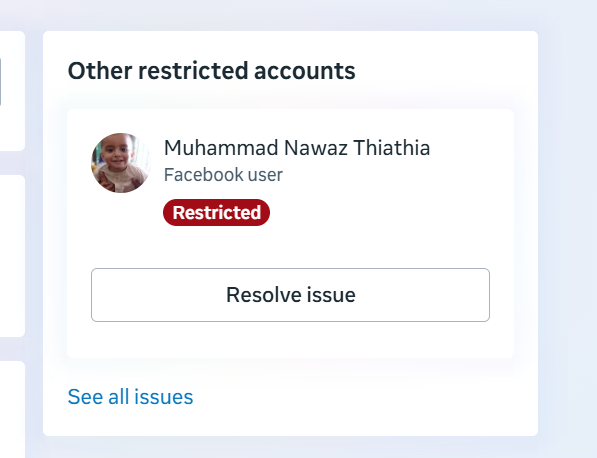The width and height of the screenshot is (597, 458).
Task: Click the Resolve issue button
Action: [x=290, y=295]
